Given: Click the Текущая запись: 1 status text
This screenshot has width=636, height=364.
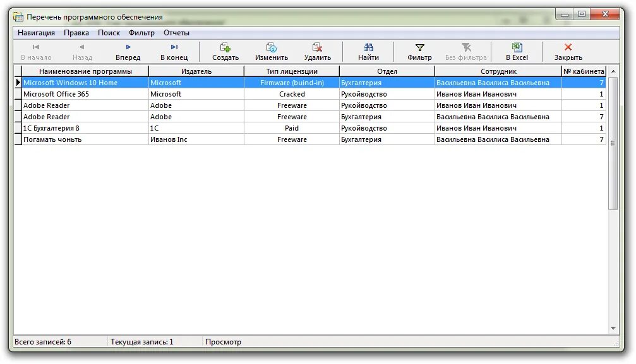Looking at the screenshot, I should click(142, 342).
